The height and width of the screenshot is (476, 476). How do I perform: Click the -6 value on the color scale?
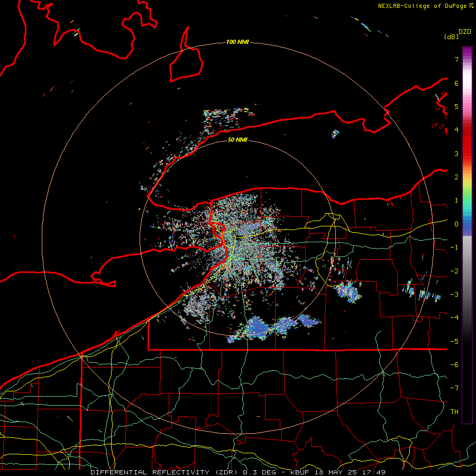(454, 365)
